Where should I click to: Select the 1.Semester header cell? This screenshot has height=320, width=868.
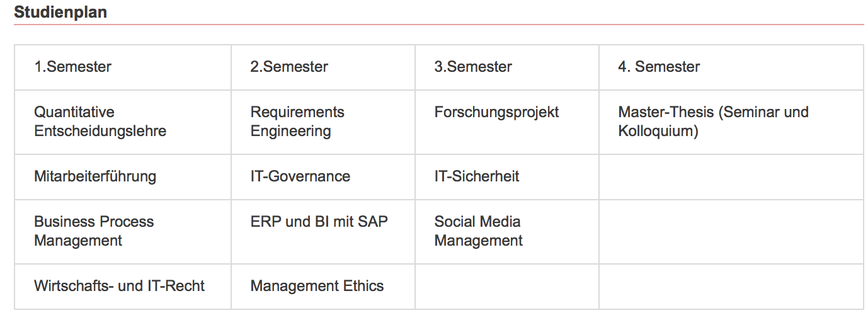[123, 67]
